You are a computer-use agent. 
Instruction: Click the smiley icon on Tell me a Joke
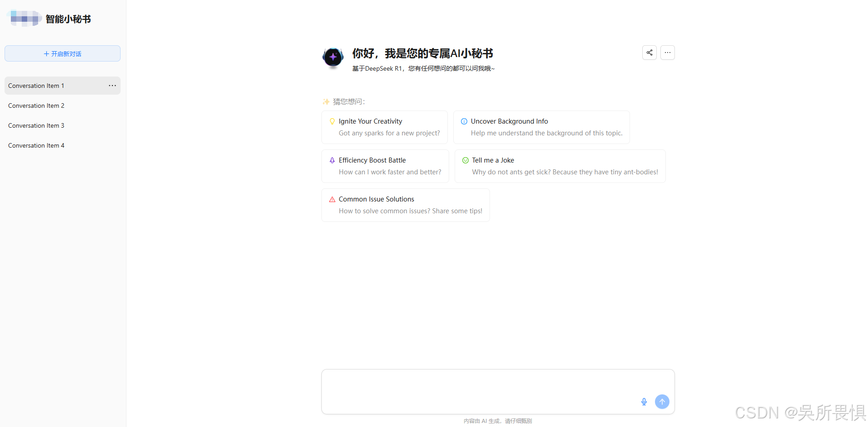click(x=465, y=160)
